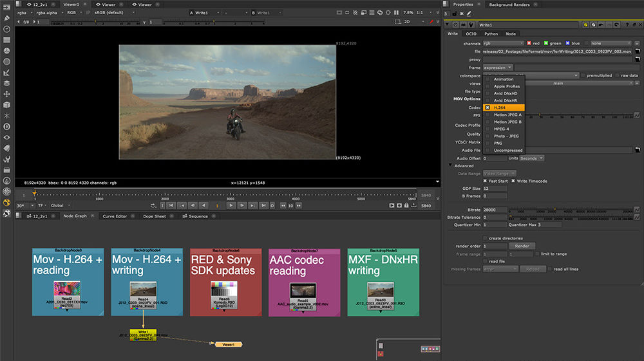Click the file browse folder icon
Image resolution: width=644 pixels, height=361 pixels.
[636, 51]
